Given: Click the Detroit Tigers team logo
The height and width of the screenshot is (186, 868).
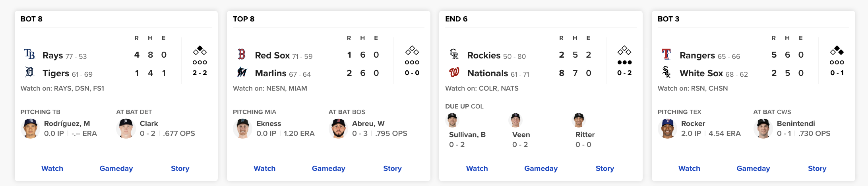Looking at the screenshot, I should pyautogui.click(x=30, y=72).
